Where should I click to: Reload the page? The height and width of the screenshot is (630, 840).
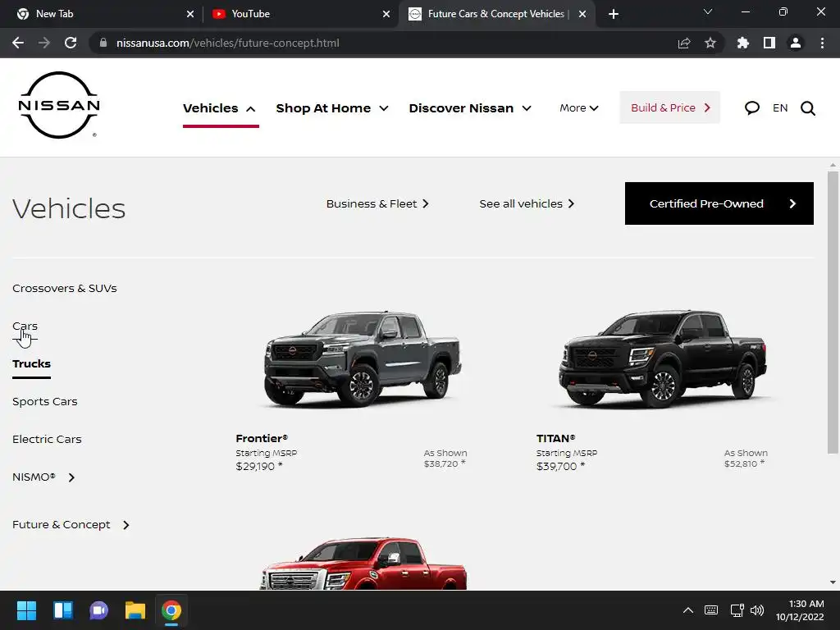(71, 43)
